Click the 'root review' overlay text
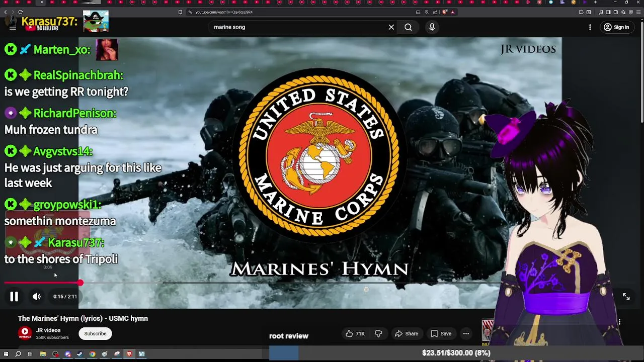 [289, 336]
